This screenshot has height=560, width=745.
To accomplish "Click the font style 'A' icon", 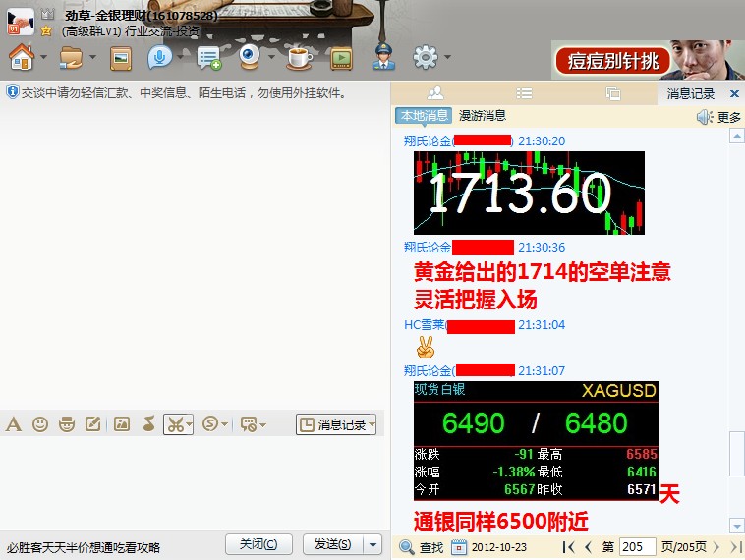I will [x=14, y=424].
